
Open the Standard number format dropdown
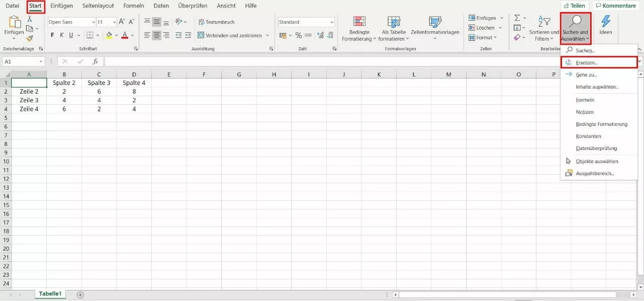(x=332, y=22)
